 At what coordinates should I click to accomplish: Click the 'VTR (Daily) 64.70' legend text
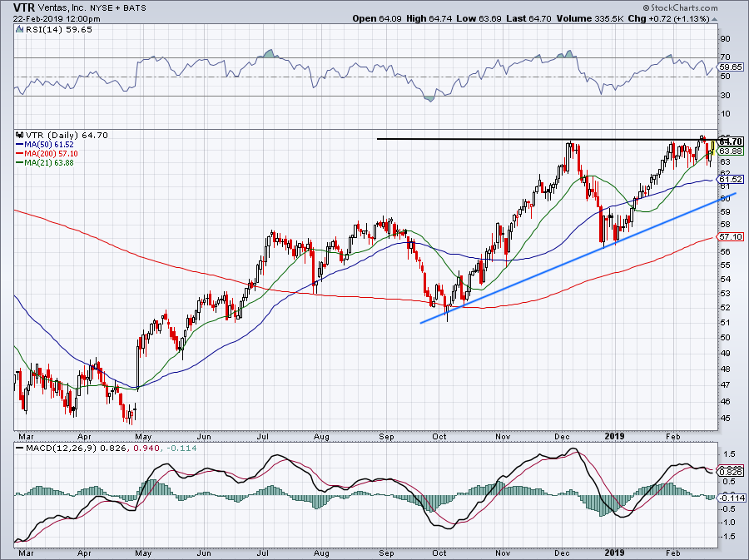pyautogui.click(x=67, y=135)
